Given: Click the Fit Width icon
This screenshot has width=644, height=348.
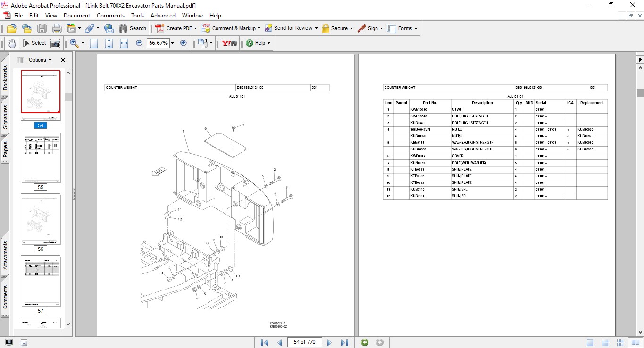Looking at the screenshot, I should pyautogui.click(x=124, y=43).
